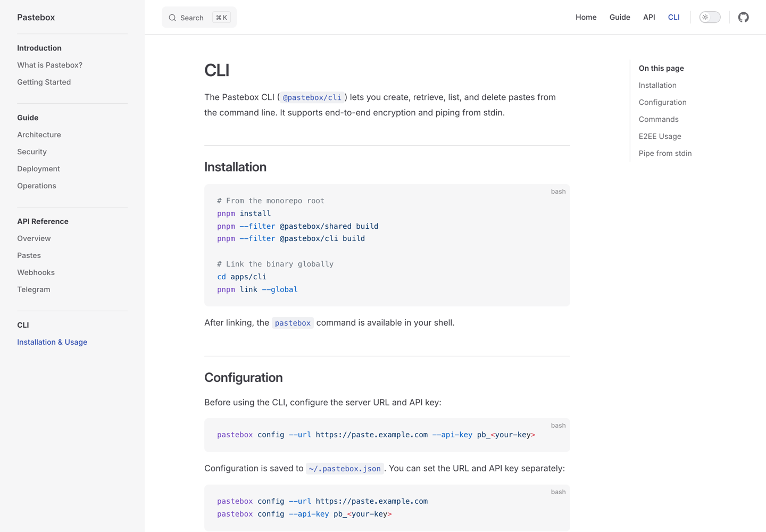The image size is (766, 532).
Task: Click the @pastebox/cli inline code
Action: (312, 97)
